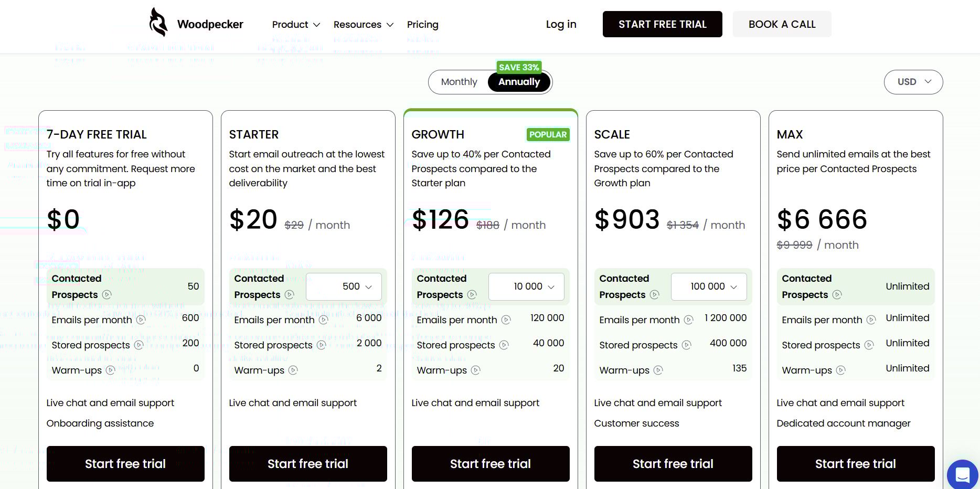The height and width of the screenshot is (489, 980).
Task: Expand the Product menu
Action: click(296, 25)
